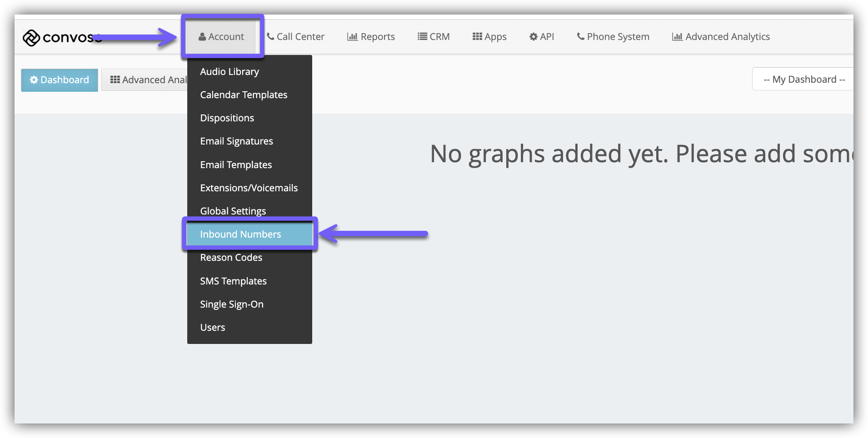Open the Call Center menu
The height and width of the screenshot is (438, 868).
(x=295, y=37)
